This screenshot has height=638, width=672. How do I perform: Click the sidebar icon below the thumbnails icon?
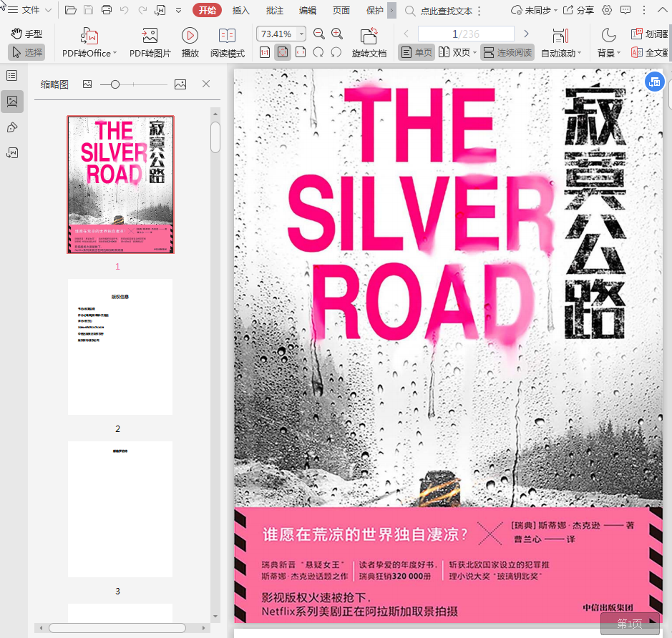12,127
